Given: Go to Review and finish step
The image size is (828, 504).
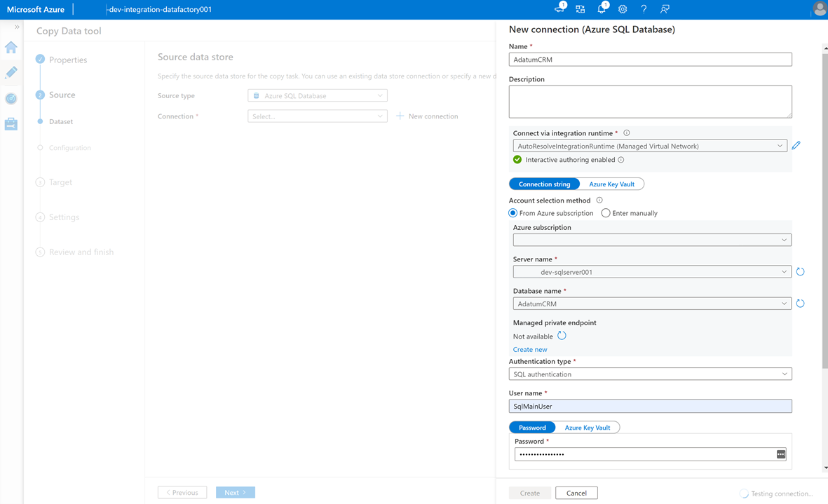Looking at the screenshot, I should pyautogui.click(x=81, y=252).
